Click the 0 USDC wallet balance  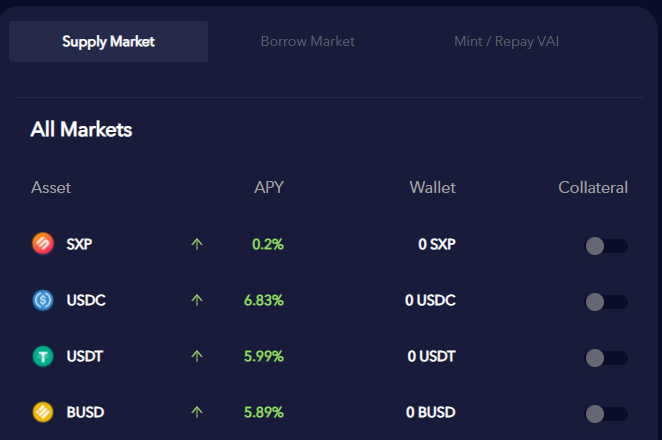click(x=430, y=300)
